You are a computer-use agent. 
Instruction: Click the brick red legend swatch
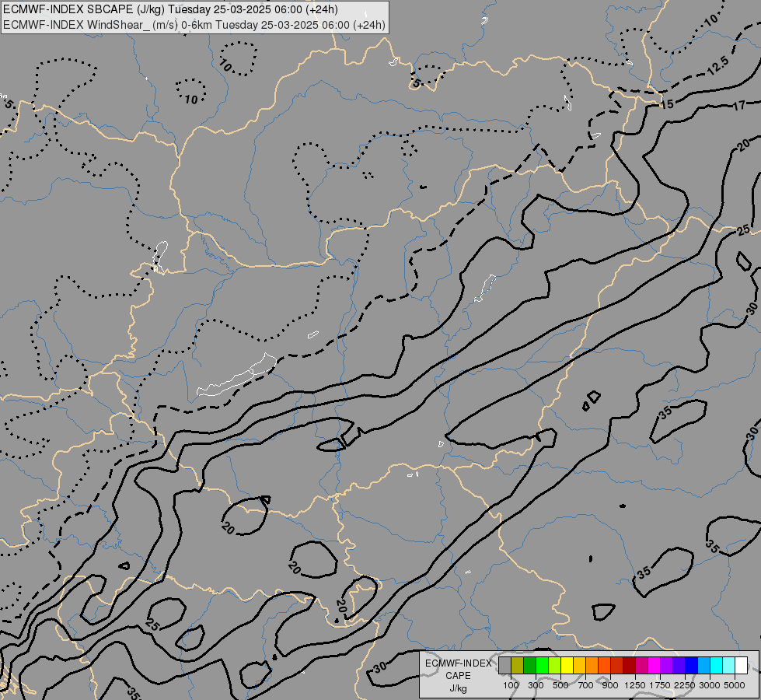[x=617, y=666]
